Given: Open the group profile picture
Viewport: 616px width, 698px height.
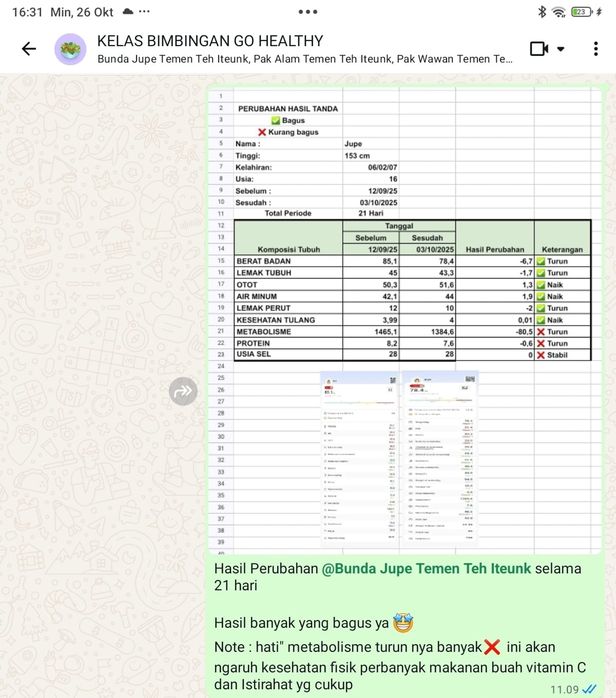Looking at the screenshot, I should click(70, 49).
